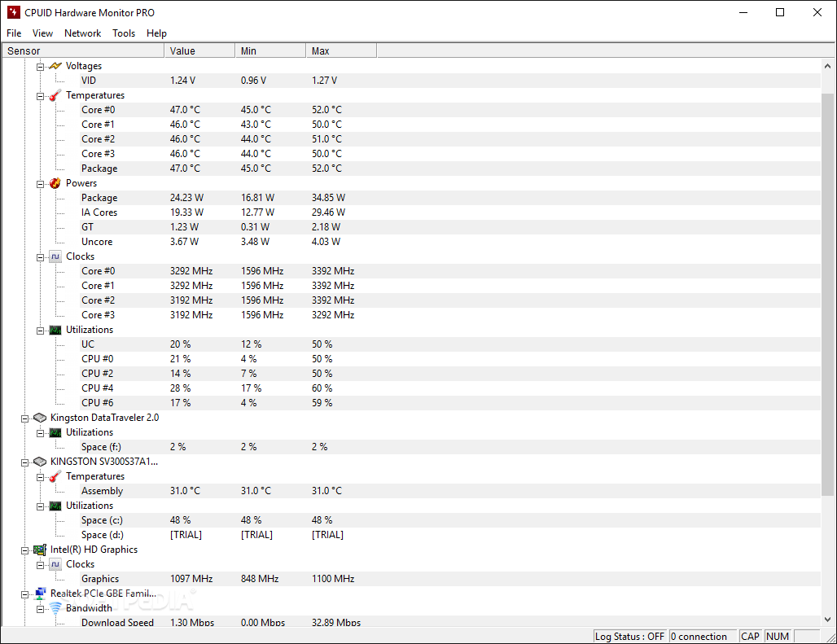
Task: Open the View menu
Action: tap(42, 33)
